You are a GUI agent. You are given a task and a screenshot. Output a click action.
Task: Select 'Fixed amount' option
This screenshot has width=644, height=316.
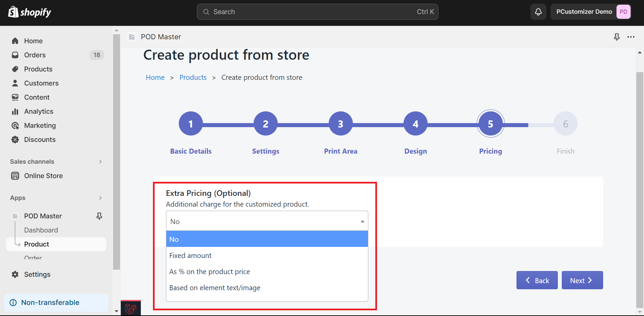267,256
